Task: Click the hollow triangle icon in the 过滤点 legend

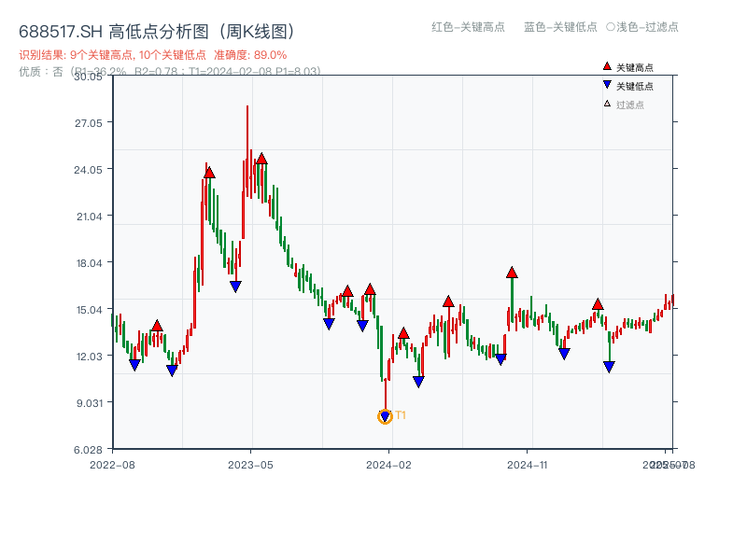Action: [x=607, y=104]
